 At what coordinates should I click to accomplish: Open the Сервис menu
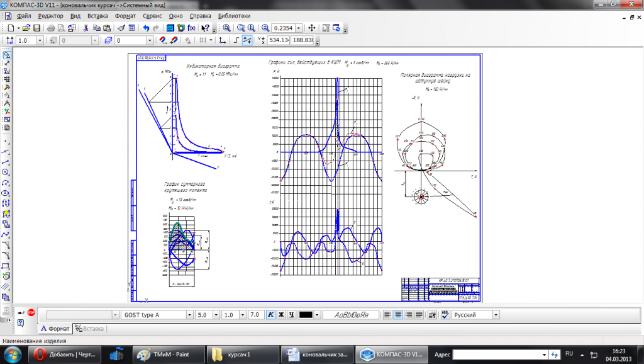[x=152, y=16]
